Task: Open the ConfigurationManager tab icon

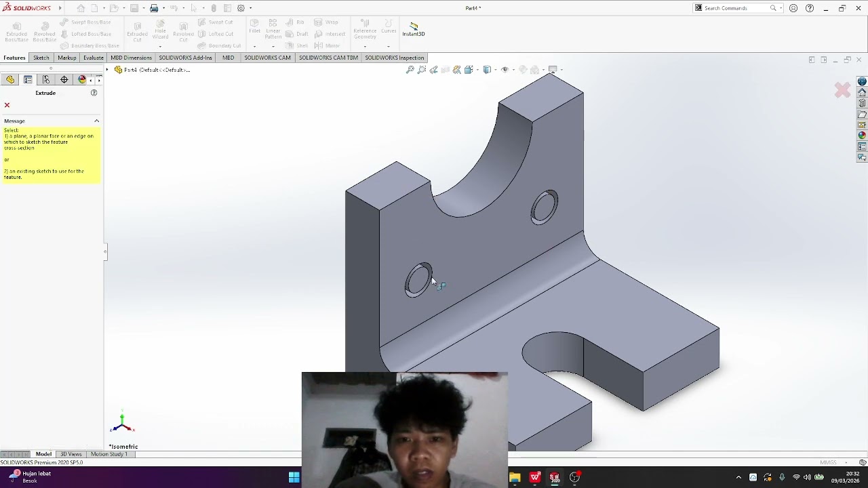Action: click(46, 79)
